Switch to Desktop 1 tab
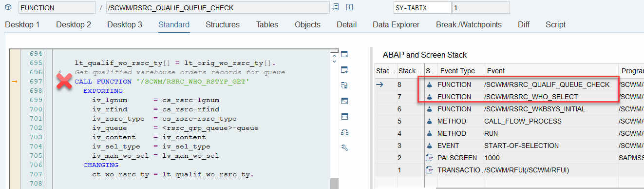644x189 pixels. pos(22,24)
